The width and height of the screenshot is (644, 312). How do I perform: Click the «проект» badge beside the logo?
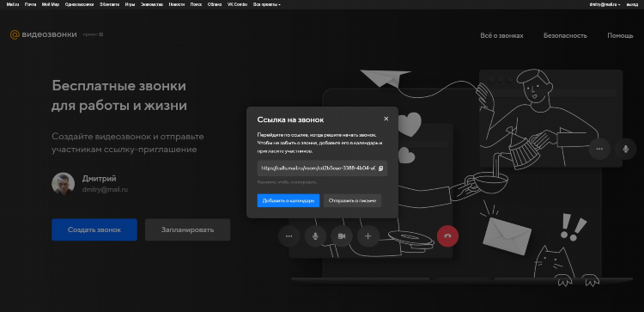pyautogui.click(x=93, y=34)
